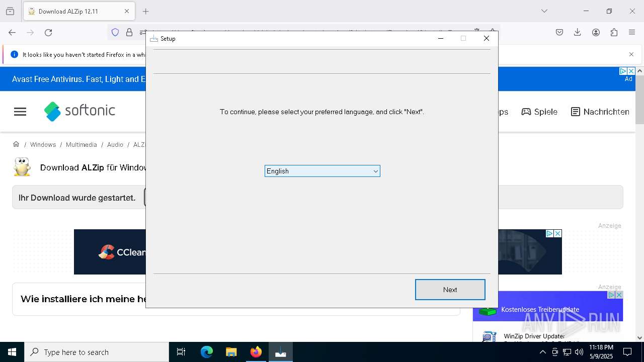Open Firefox recent browsing sidebar icon
The image size is (644, 362).
click(x=10, y=11)
